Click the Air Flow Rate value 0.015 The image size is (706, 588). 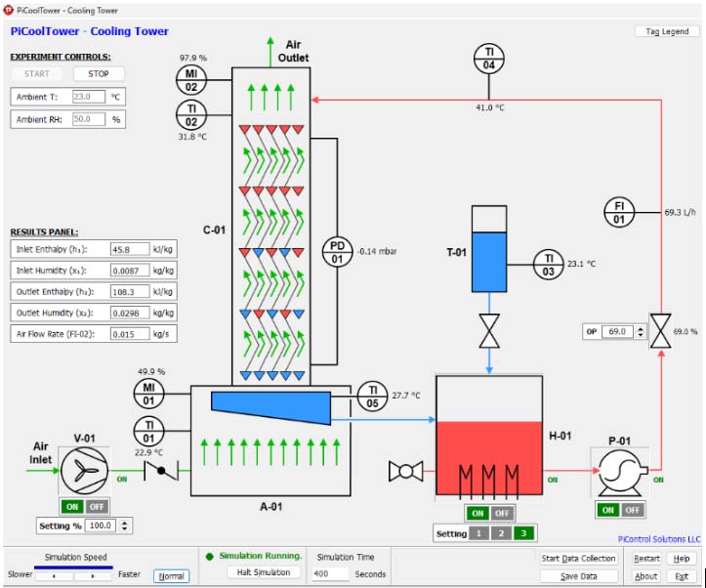[130, 334]
